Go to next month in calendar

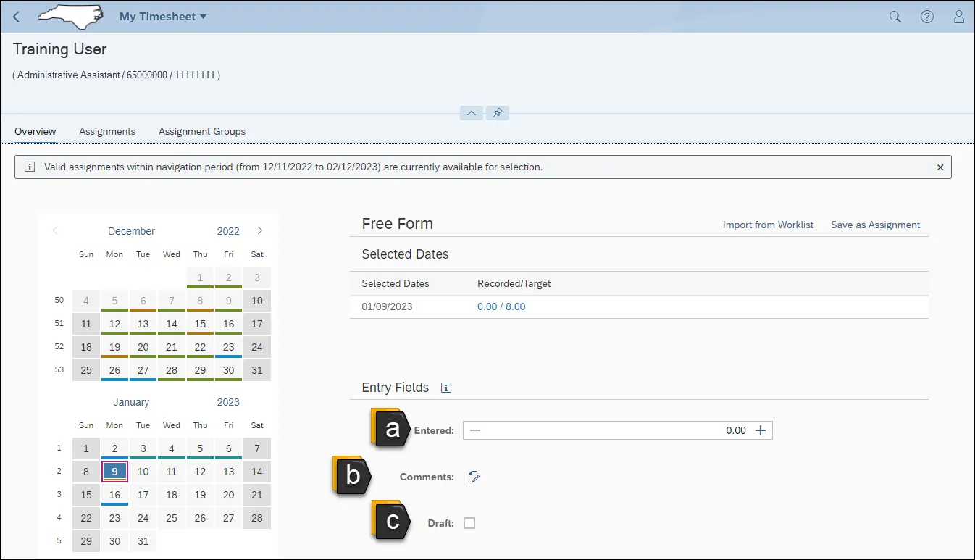[260, 231]
